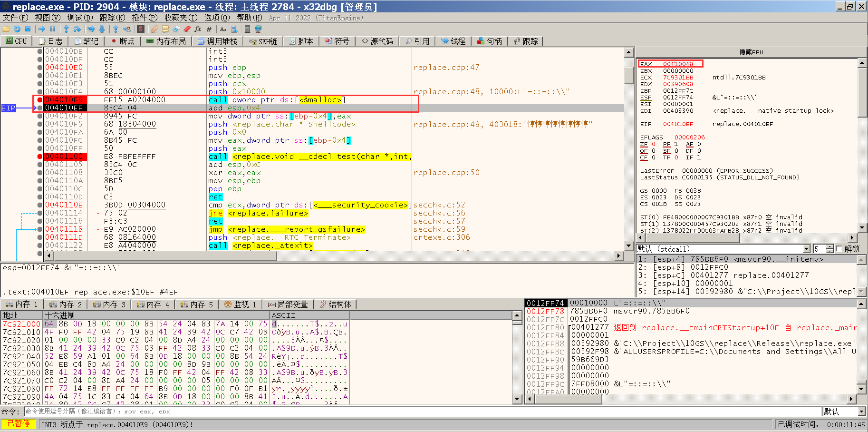The width and height of the screenshot is (868, 432).
Task: Toggle the breakpoint dot at address 00401100
Action: 39,156
